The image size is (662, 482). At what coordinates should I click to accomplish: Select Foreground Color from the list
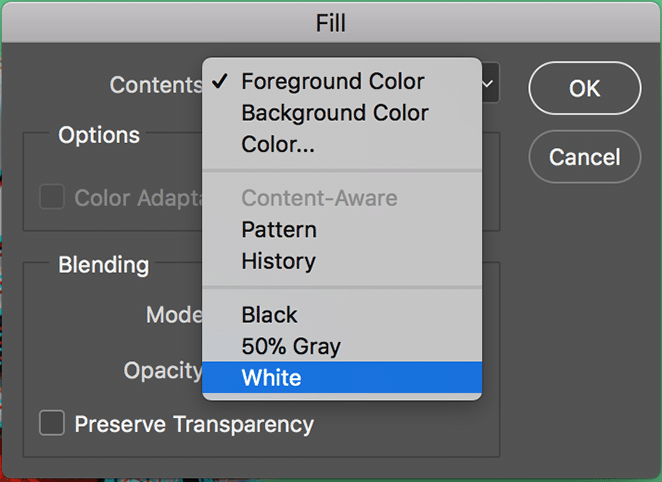(x=332, y=82)
